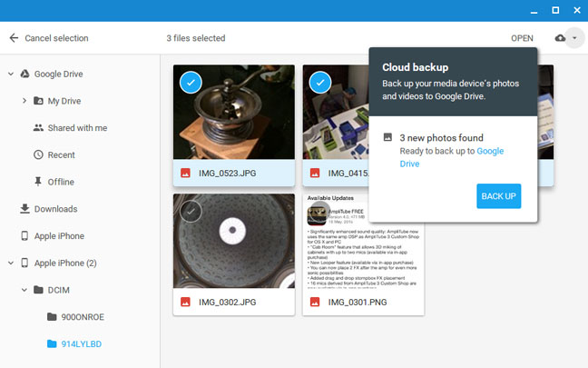Click the image file icon of IMG_0302.JPG

tap(185, 302)
